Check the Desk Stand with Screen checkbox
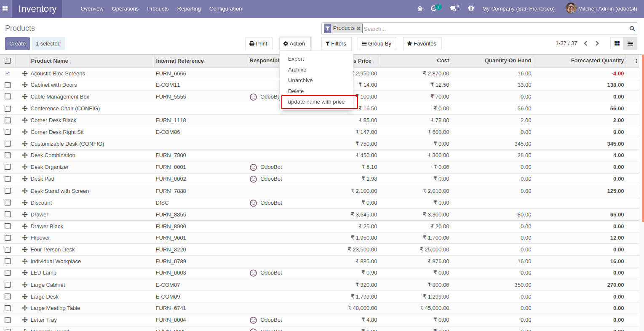Image resolution: width=644 pixels, height=331 pixels. [x=8, y=191]
